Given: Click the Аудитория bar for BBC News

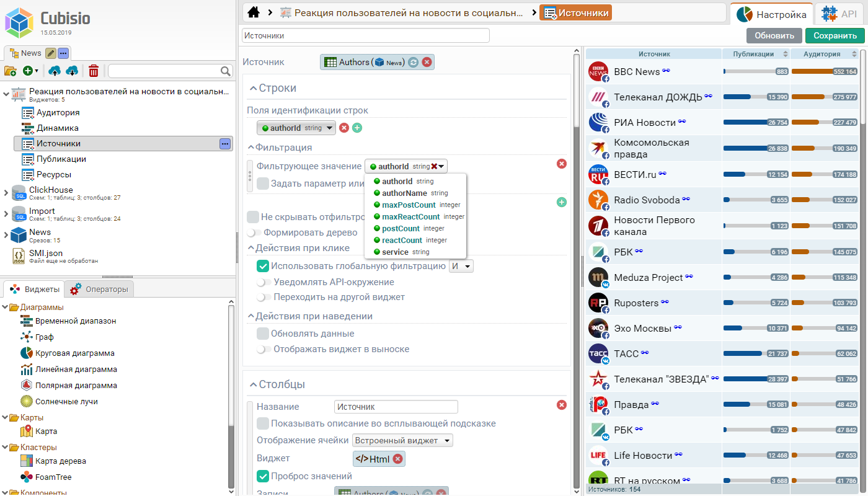Looking at the screenshot, I should (824, 72).
